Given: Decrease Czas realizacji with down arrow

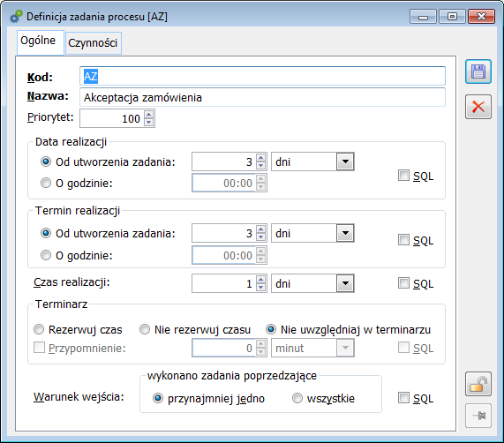Looking at the screenshot, I should pos(260,288).
